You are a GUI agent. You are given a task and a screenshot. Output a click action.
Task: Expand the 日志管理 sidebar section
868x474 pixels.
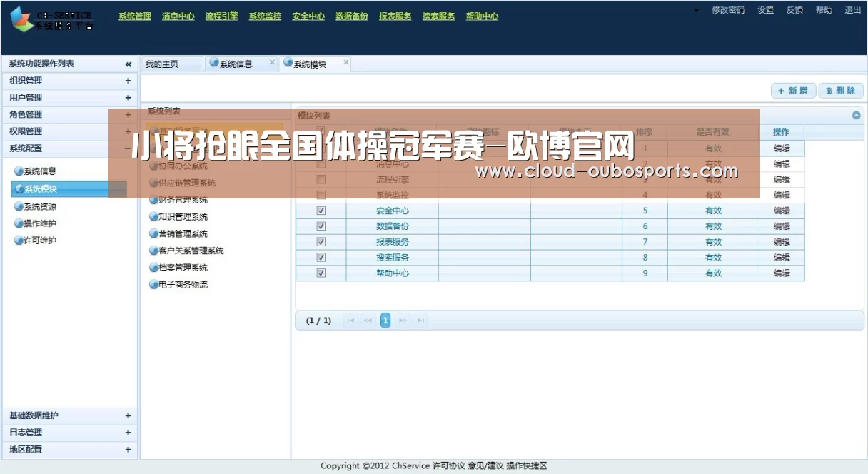(x=69, y=433)
